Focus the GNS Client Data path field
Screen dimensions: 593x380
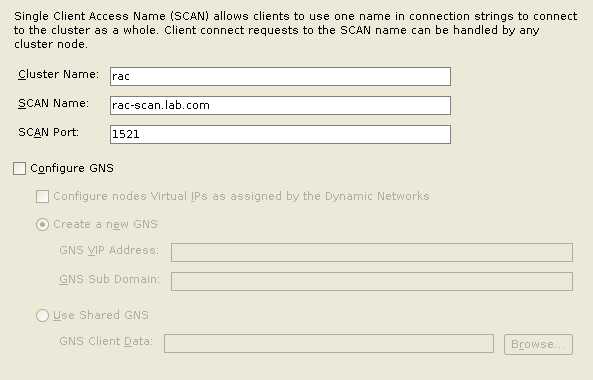(329, 343)
